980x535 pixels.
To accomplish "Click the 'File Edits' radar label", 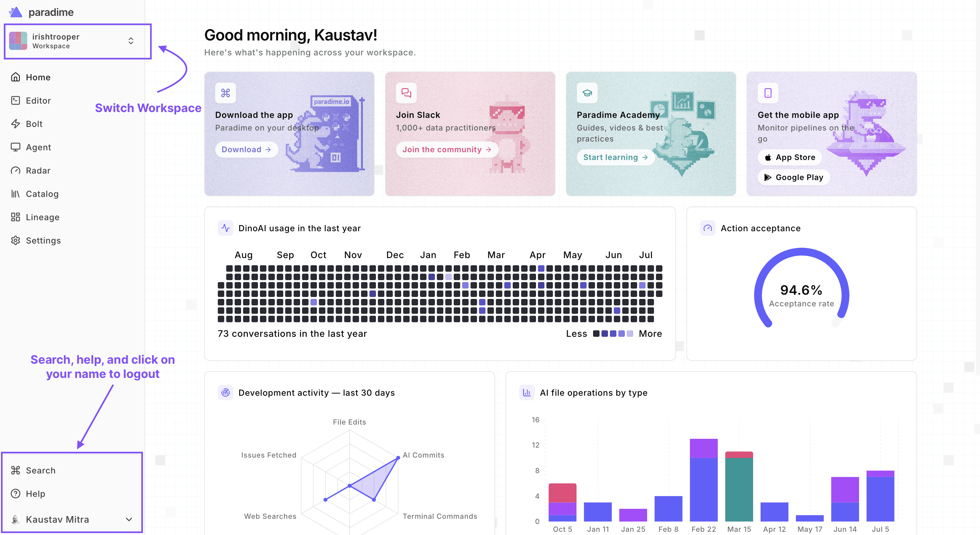I will tap(349, 422).
